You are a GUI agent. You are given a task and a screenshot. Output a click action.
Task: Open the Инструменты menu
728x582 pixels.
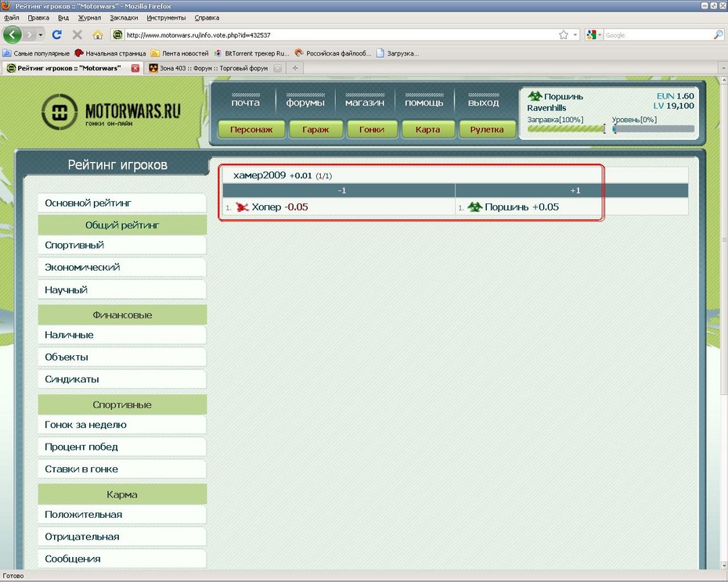pyautogui.click(x=166, y=18)
